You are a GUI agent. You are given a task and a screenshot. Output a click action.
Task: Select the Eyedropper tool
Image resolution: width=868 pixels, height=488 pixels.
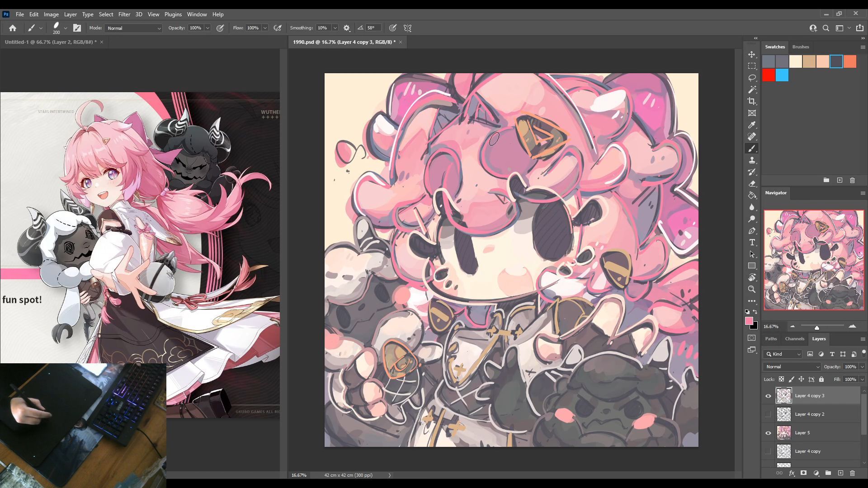752,125
